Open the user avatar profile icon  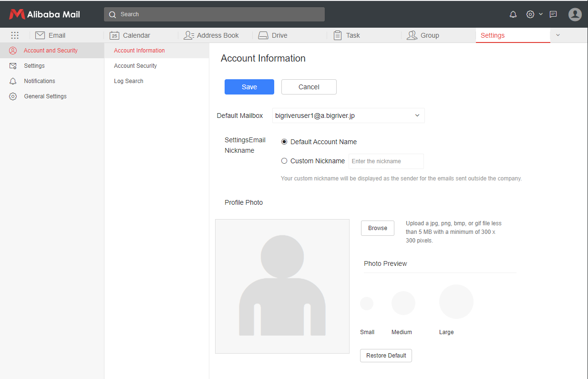575,14
